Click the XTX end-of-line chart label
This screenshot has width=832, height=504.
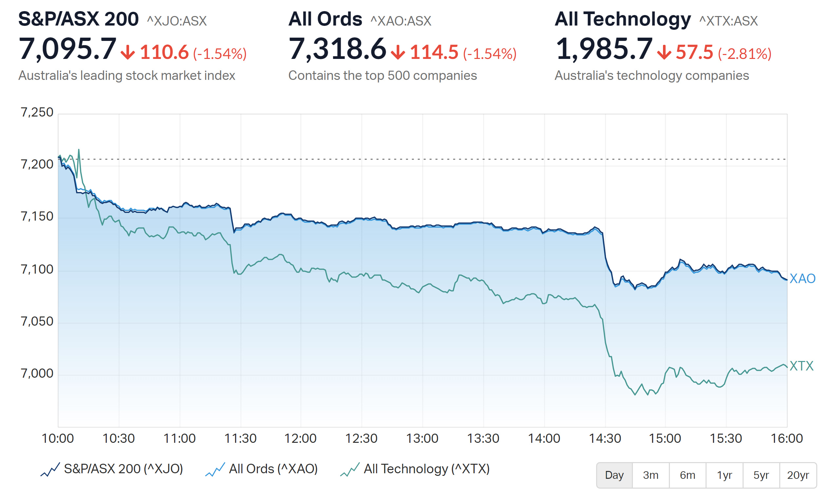801,366
